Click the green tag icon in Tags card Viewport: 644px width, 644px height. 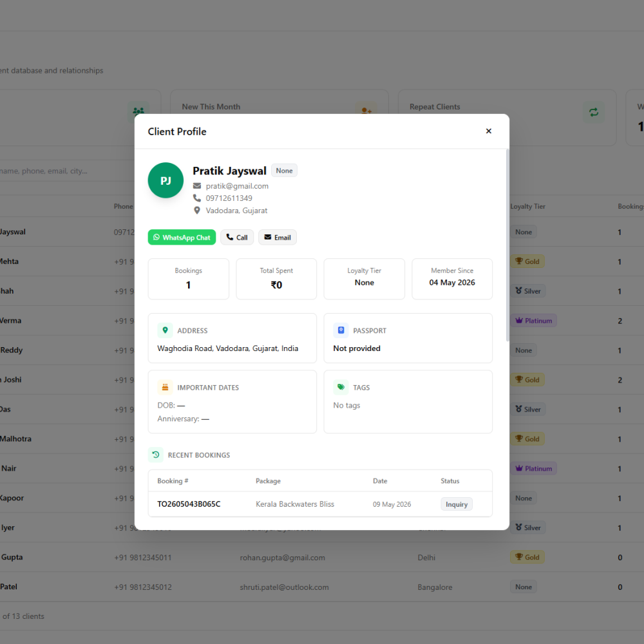341,387
